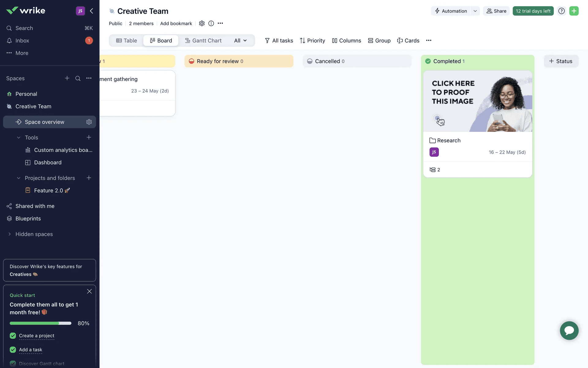This screenshot has height=368, width=588.
Task: Open the chat support bubble
Action: click(x=569, y=330)
